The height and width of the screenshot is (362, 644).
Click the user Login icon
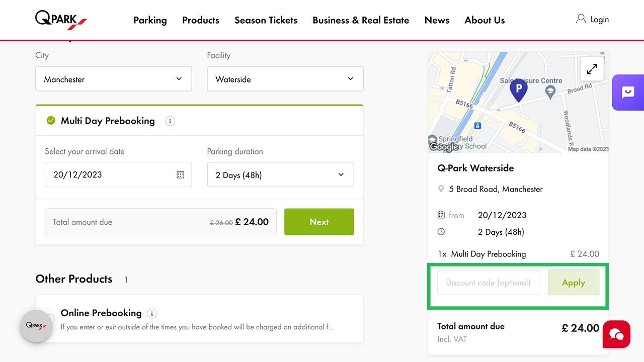581,19
